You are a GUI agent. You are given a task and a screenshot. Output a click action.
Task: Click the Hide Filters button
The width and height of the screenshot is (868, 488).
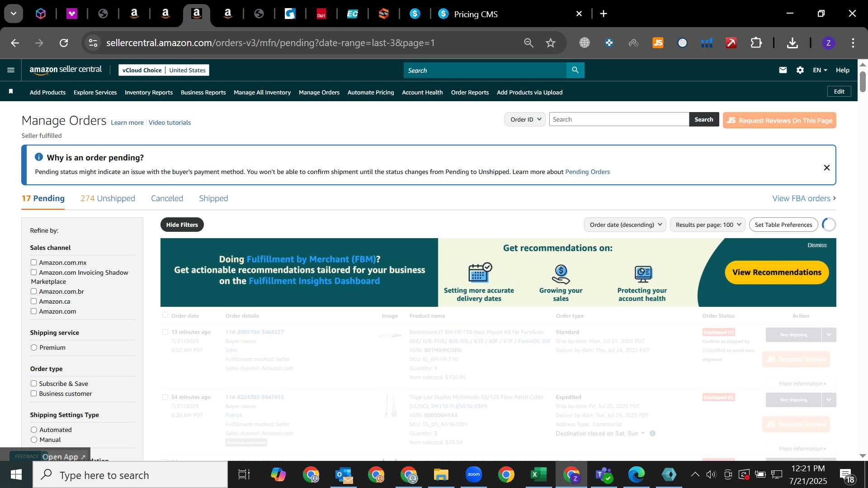point(182,225)
